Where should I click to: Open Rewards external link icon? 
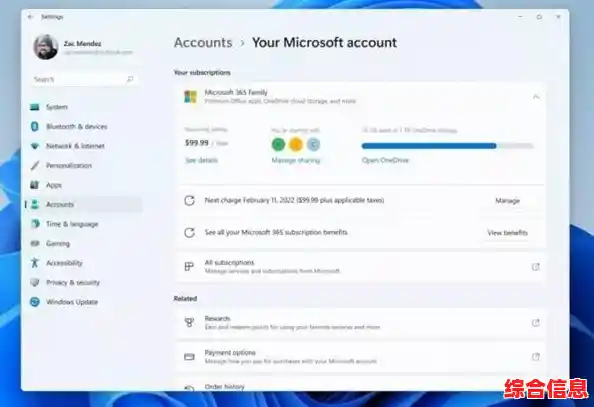pyautogui.click(x=536, y=323)
